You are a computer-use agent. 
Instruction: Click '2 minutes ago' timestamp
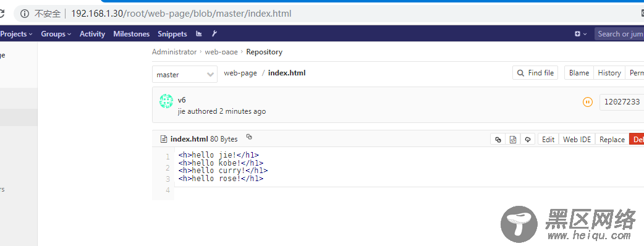tap(242, 111)
